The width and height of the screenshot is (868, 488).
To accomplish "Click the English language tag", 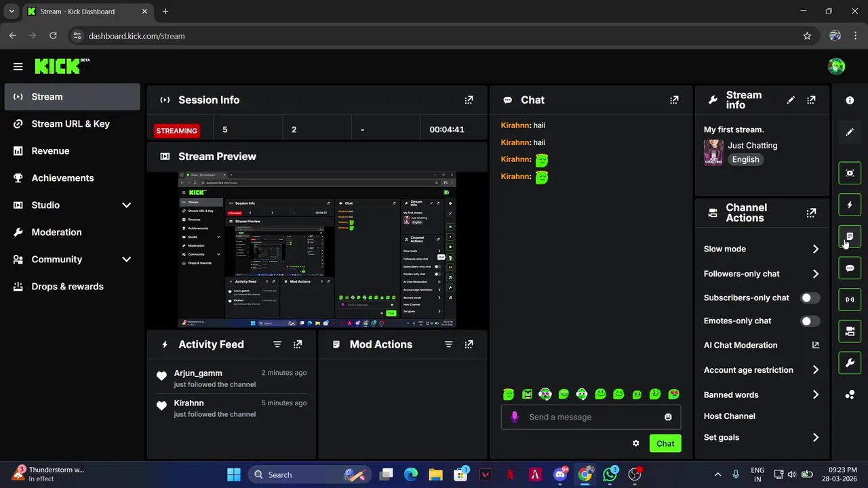I will point(745,159).
